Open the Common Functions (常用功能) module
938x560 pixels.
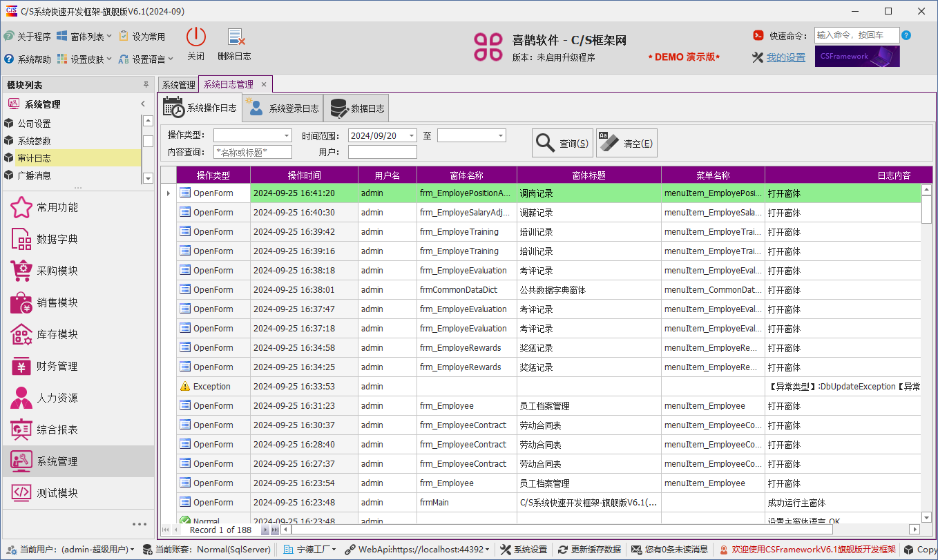79,207
